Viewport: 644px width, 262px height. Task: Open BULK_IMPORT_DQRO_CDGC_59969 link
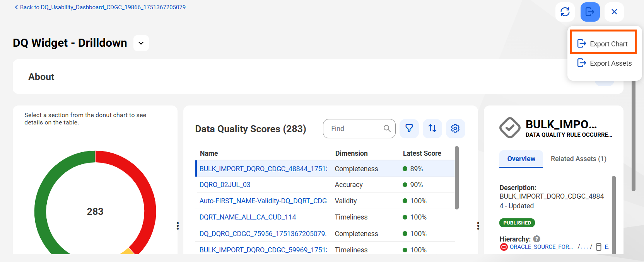tap(263, 250)
